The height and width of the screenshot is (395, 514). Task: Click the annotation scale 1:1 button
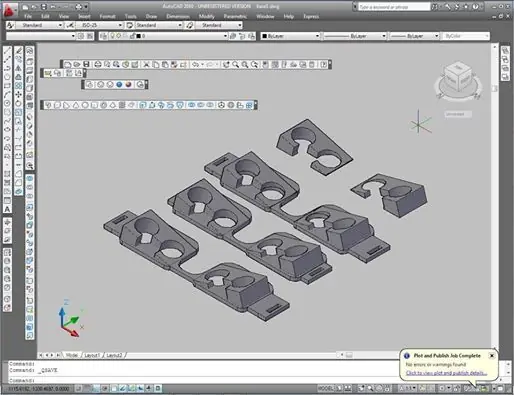click(408, 388)
